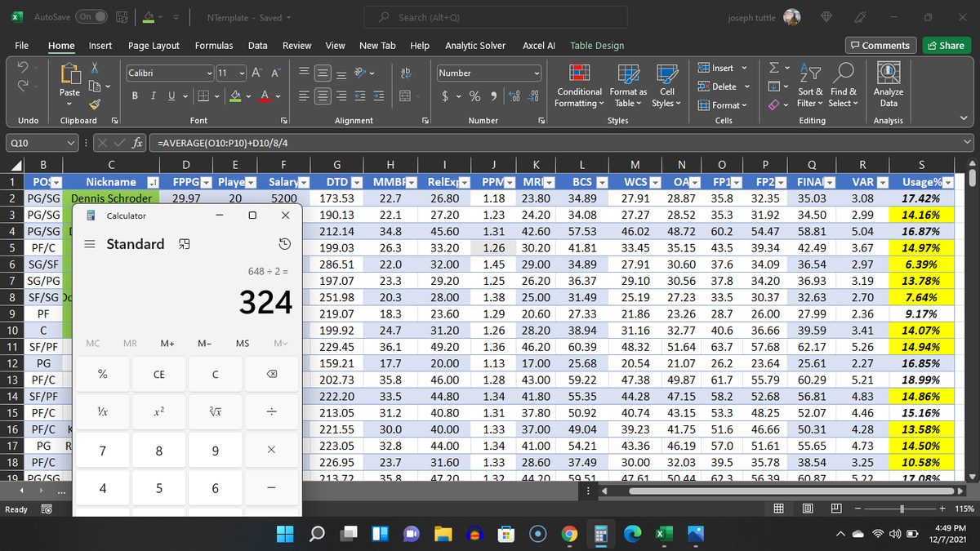The image size is (980, 551).
Task: Open the Calculator navigation menu
Action: pos(89,243)
